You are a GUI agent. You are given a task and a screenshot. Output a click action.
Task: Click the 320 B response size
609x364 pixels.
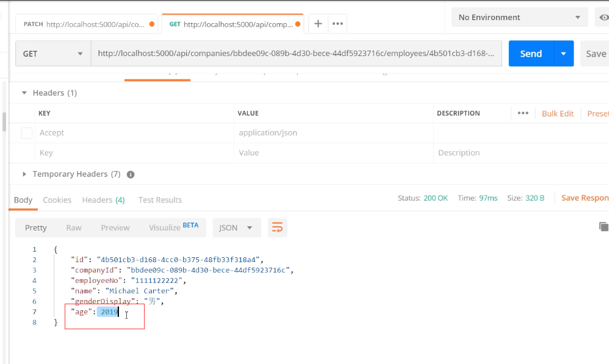pos(535,198)
